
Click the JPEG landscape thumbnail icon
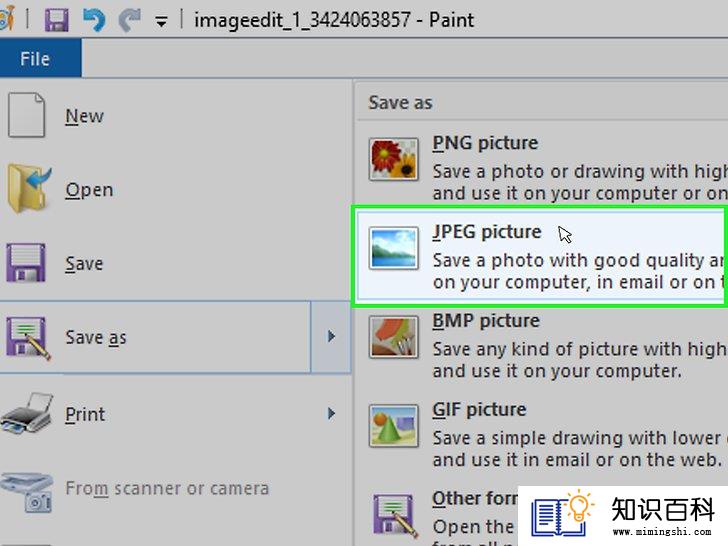(x=394, y=248)
